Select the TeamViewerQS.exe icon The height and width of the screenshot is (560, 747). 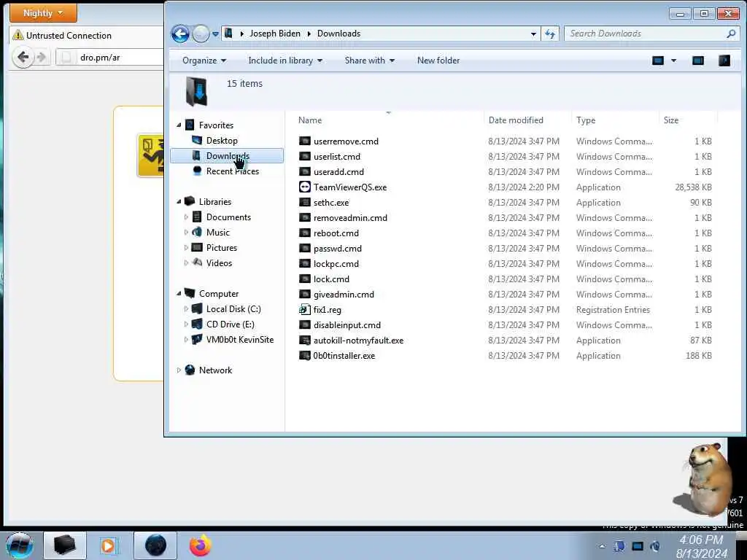click(304, 187)
